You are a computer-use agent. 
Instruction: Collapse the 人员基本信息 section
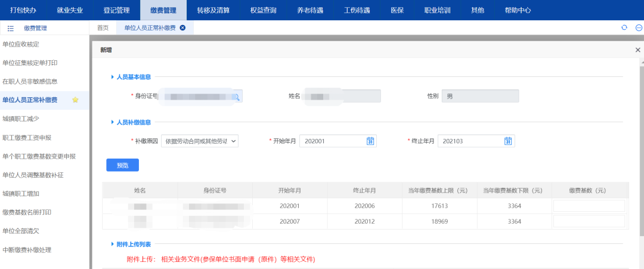click(112, 77)
